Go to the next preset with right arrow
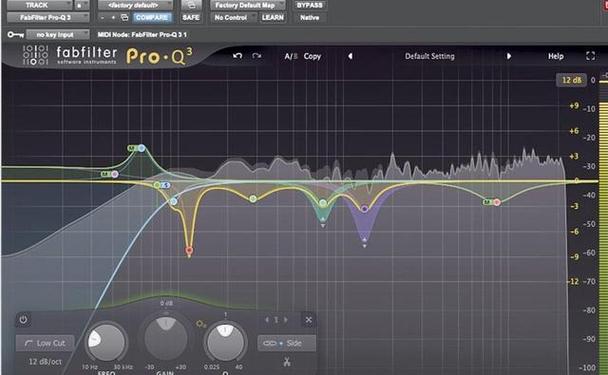The width and height of the screenshot is (608, 375). tap(509, 56)
